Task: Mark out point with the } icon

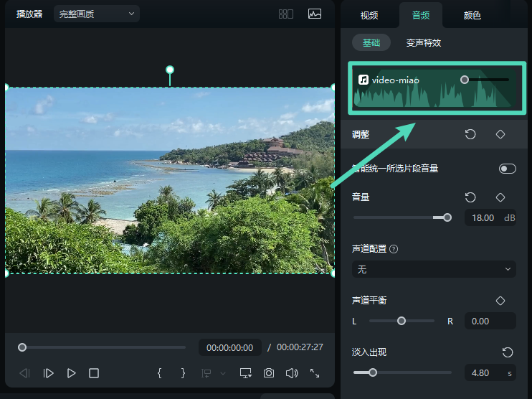Action: [x=183, y=373]
